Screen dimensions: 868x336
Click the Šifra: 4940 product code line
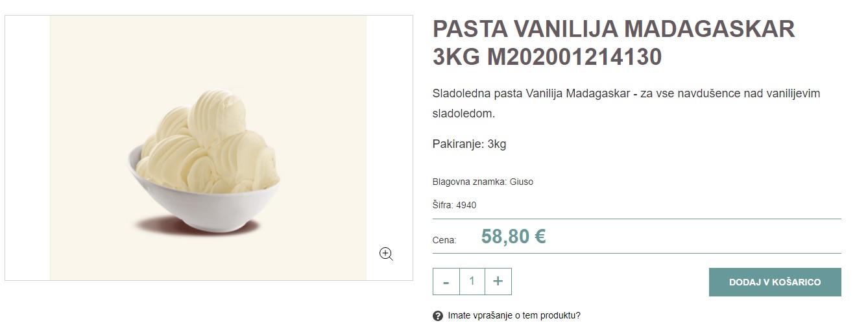(x=454, y=206)
